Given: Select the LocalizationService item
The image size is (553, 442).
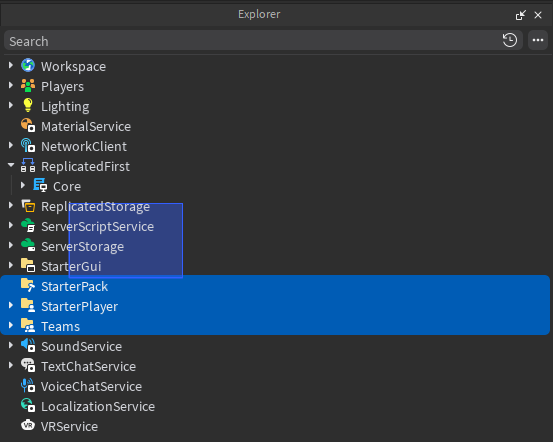Looking at the screenshot, I should tap(98, 407).
